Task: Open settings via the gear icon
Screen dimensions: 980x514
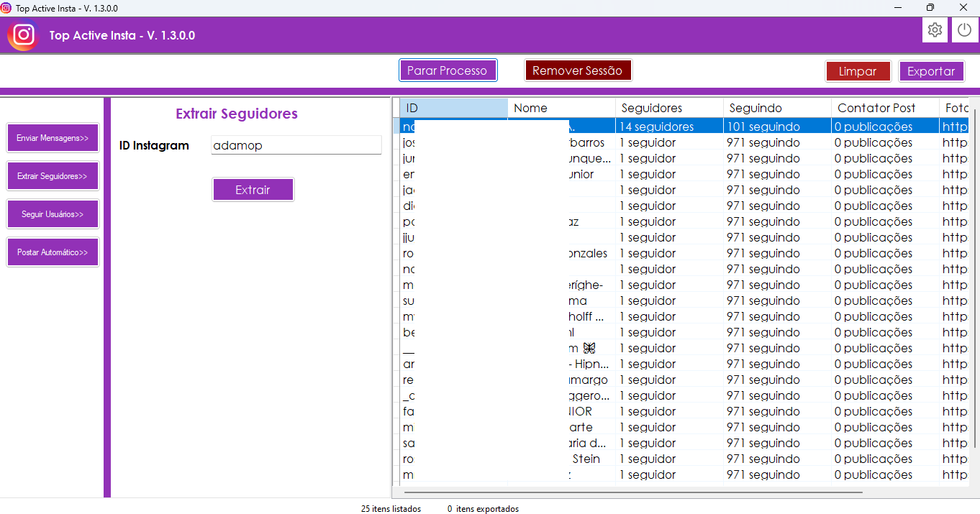Action: pyautogui.click(x=935, y=30)
